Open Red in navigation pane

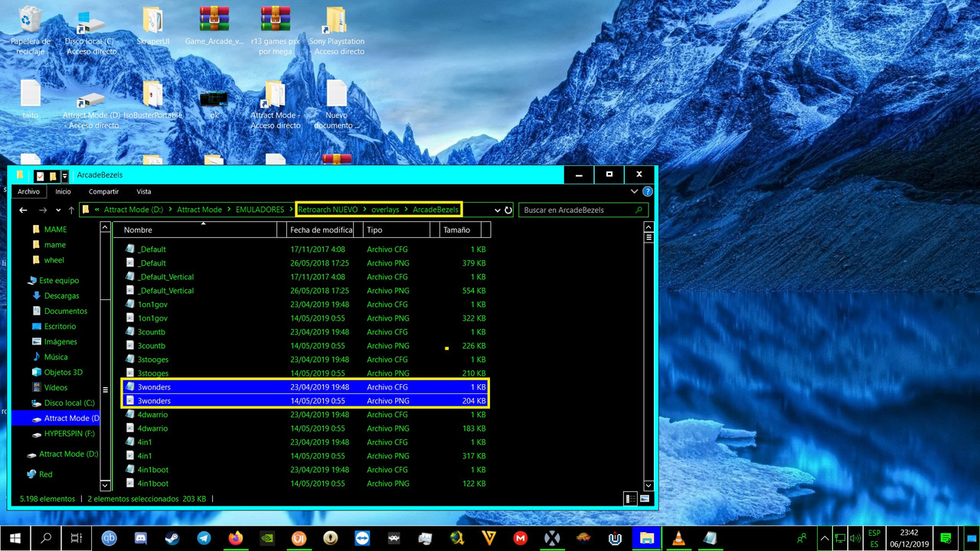[x=46, y=474]
